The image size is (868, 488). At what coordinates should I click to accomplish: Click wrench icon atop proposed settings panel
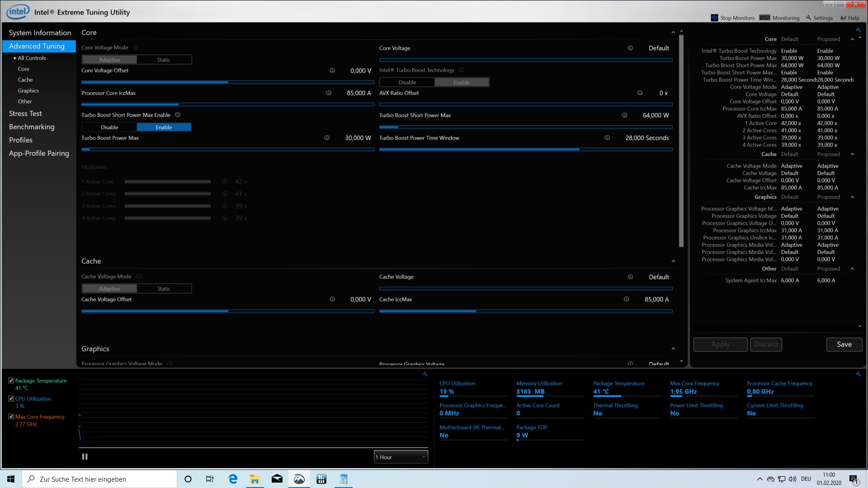[858, 30]
